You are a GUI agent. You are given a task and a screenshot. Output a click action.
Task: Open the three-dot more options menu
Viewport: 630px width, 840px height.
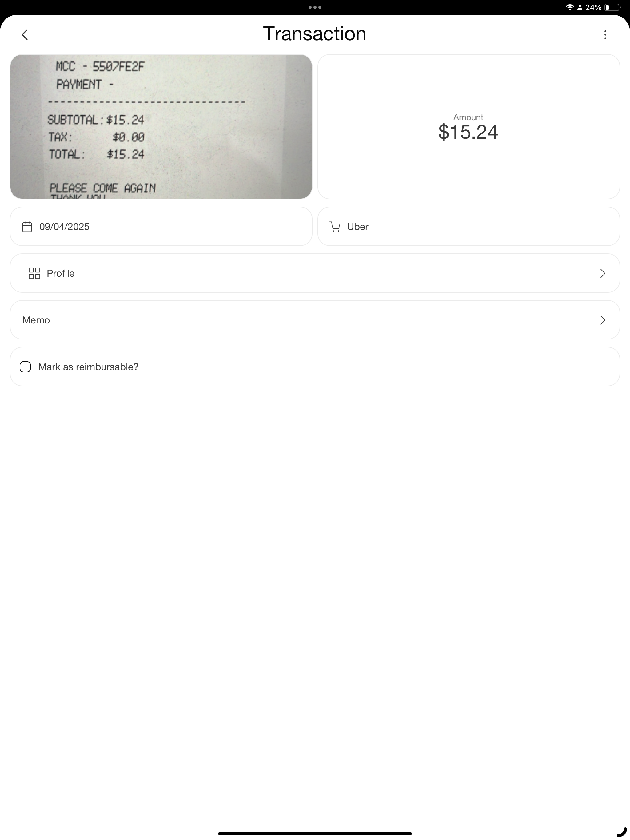pyautogui.click(x=605, y=35)
